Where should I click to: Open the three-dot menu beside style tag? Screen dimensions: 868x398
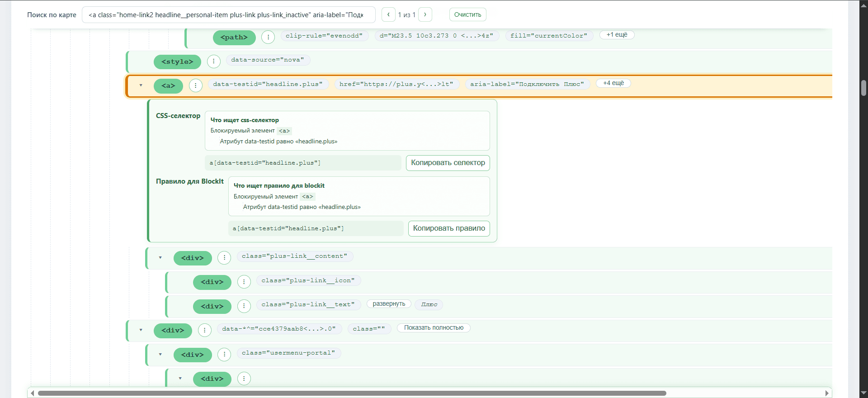(214, 62)
